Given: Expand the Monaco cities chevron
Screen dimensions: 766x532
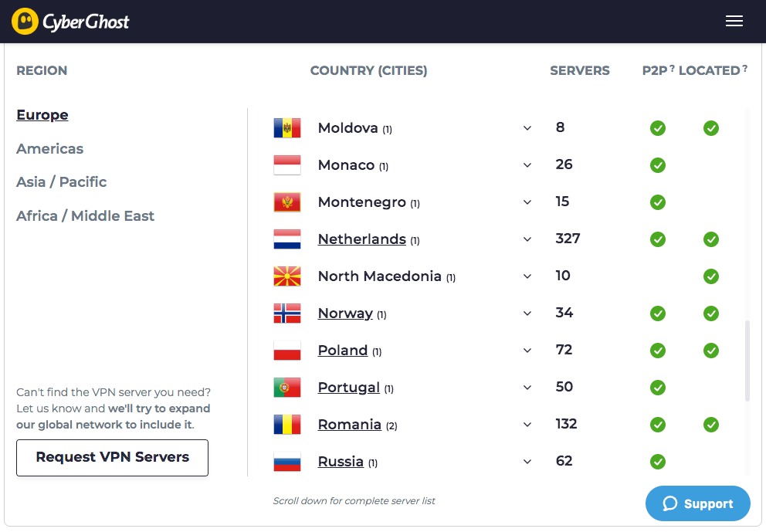Looking at the screenshot, I should coord(527,165).
